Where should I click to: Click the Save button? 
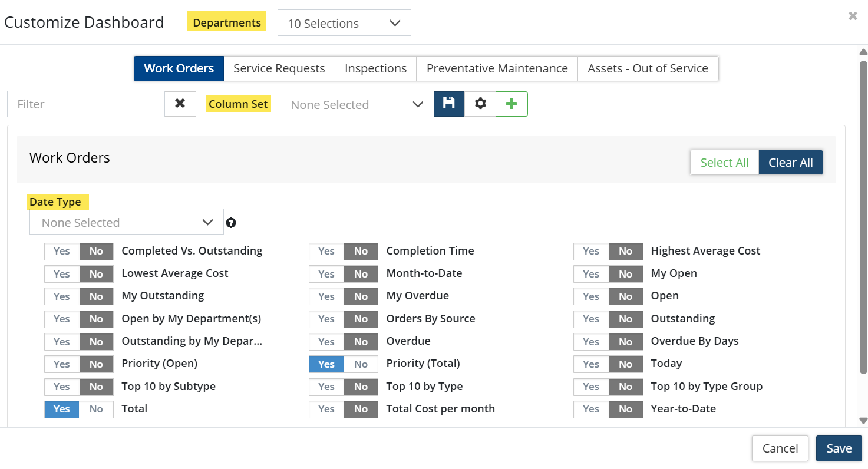tap(839, 448)
